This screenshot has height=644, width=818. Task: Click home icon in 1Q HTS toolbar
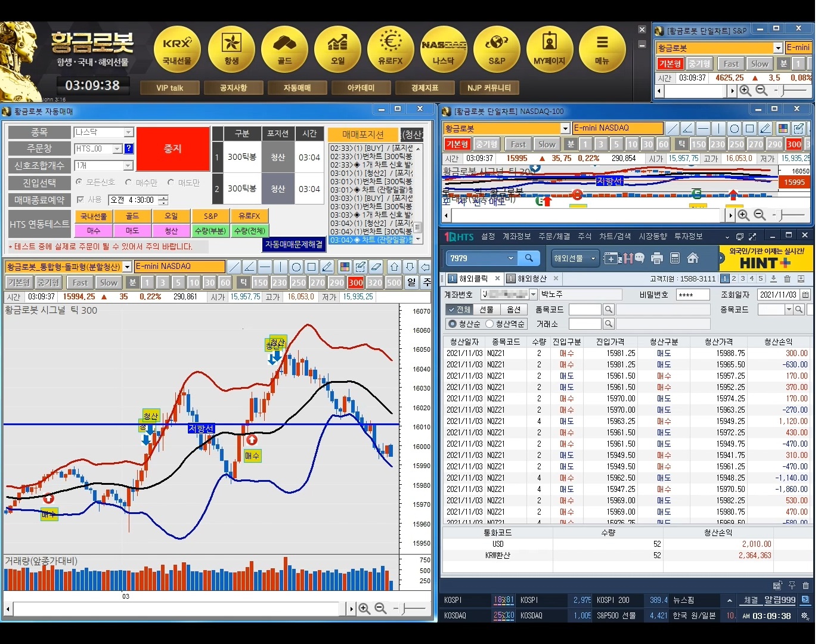click(x=693, y=258)
